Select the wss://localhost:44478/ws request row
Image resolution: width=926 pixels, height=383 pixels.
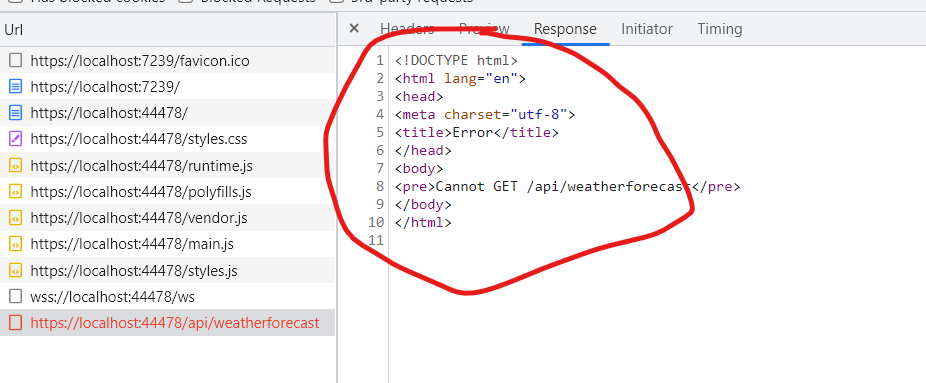point(167,296)
